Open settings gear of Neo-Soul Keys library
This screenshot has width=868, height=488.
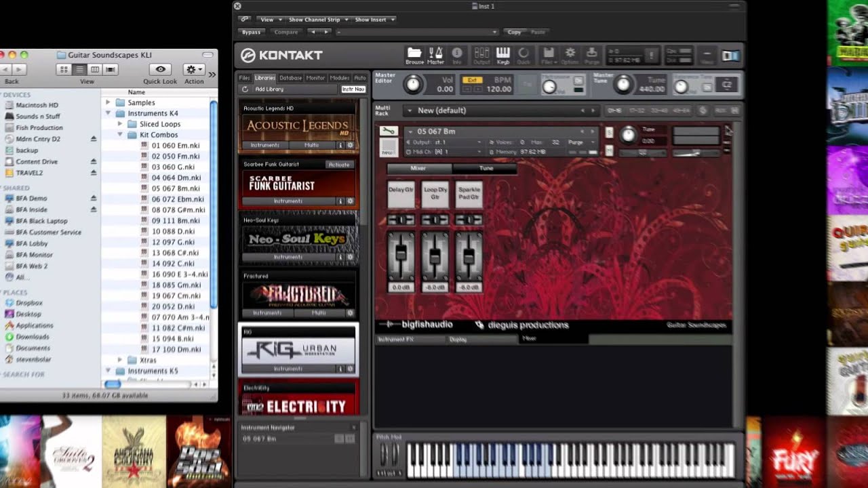[351, 257]
